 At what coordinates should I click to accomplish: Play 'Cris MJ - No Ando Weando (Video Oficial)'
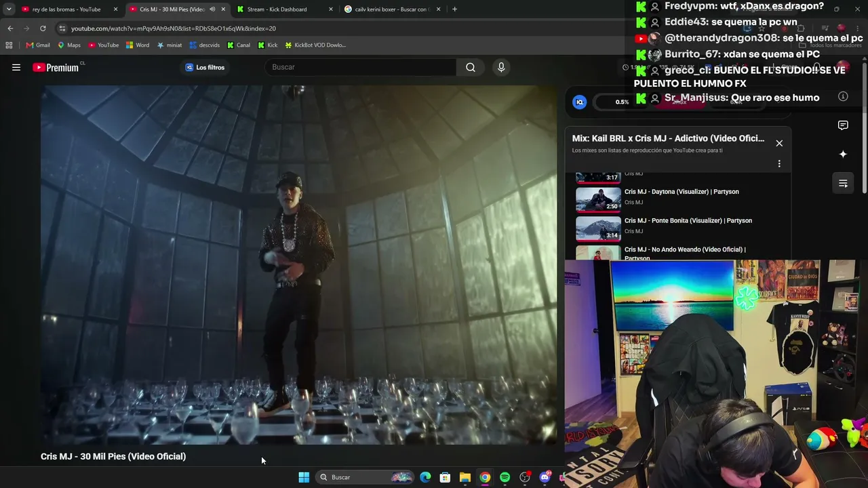pyautogui.click(x=685, y=253)
